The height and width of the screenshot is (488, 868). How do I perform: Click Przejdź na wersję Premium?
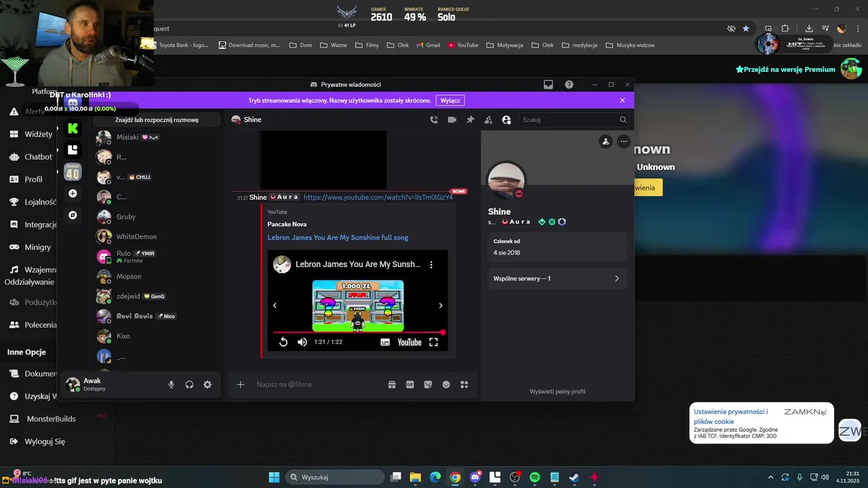[x=785, y=69]
